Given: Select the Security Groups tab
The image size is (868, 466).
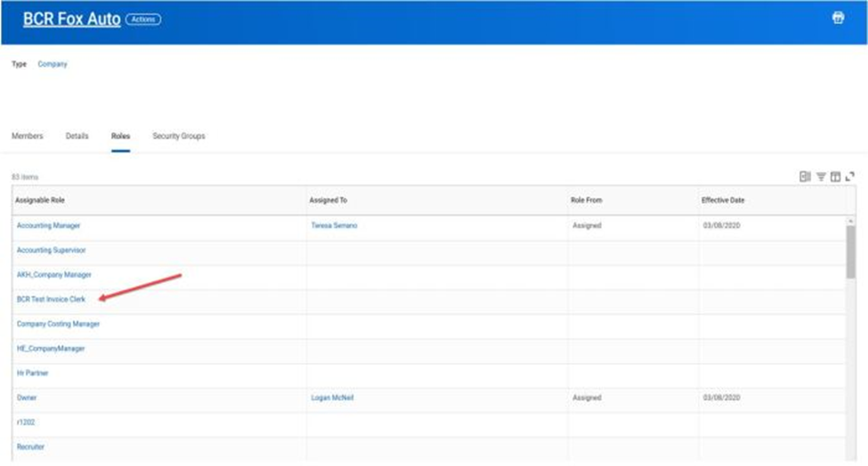Looking at the screenshot, I should (179, 136).
